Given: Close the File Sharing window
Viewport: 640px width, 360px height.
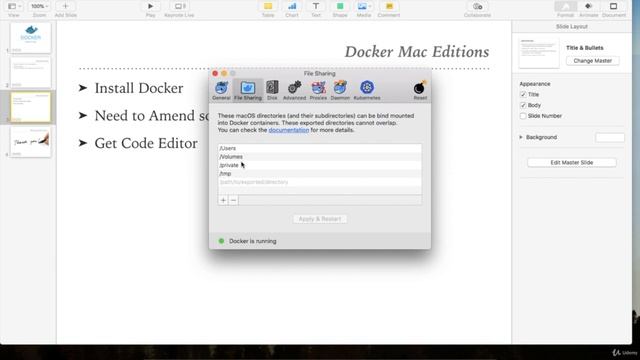Looking at the screenshot, I should (x=215, y=73).
